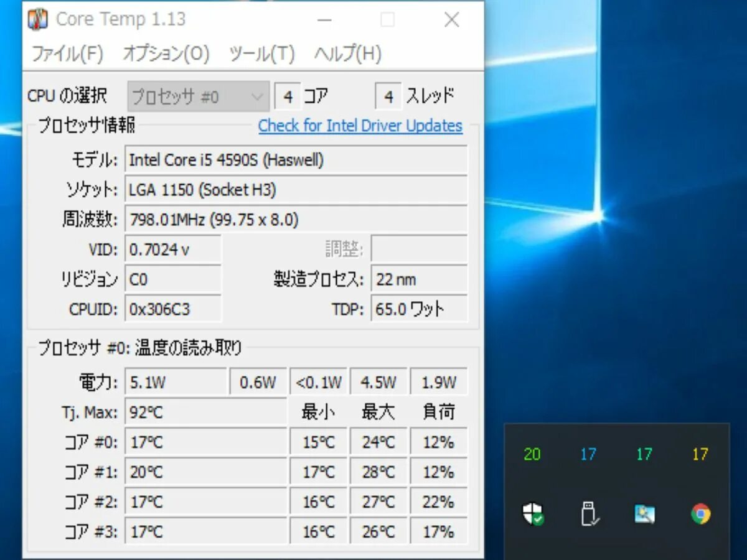Click the Safely Remove Hardware USB tray icon

pos(590,514)
